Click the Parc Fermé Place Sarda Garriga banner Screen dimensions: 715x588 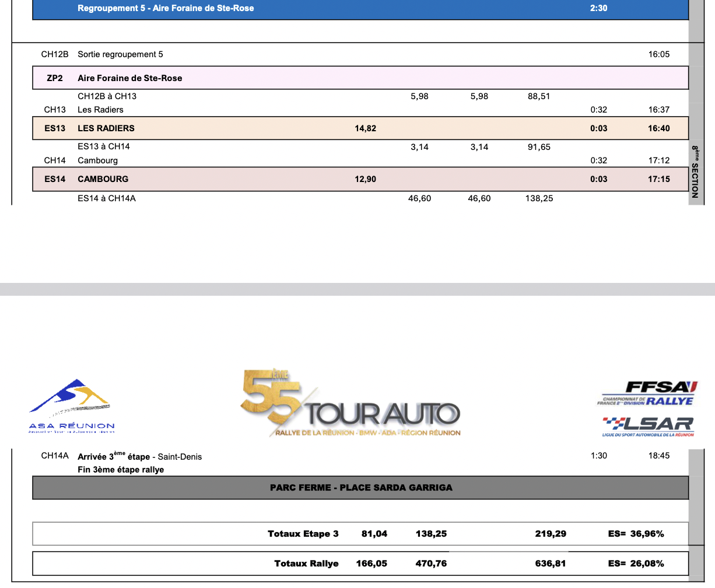click(360, 488)
